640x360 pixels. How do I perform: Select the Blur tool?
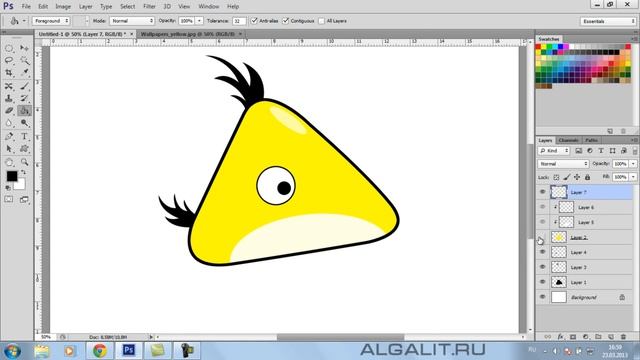point(9,123)
